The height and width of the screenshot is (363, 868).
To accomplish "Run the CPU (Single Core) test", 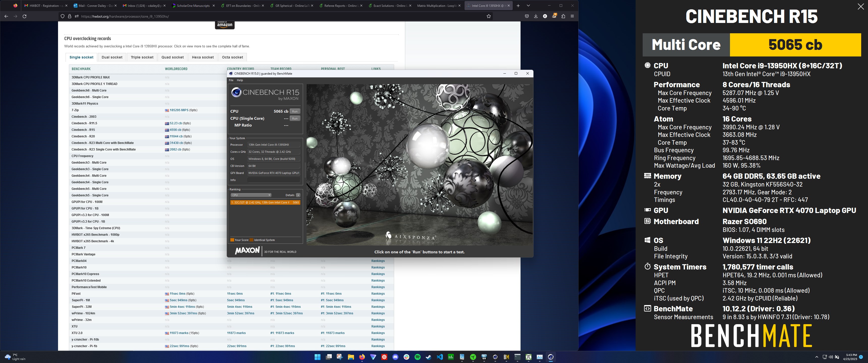I will tap(295, 118).
